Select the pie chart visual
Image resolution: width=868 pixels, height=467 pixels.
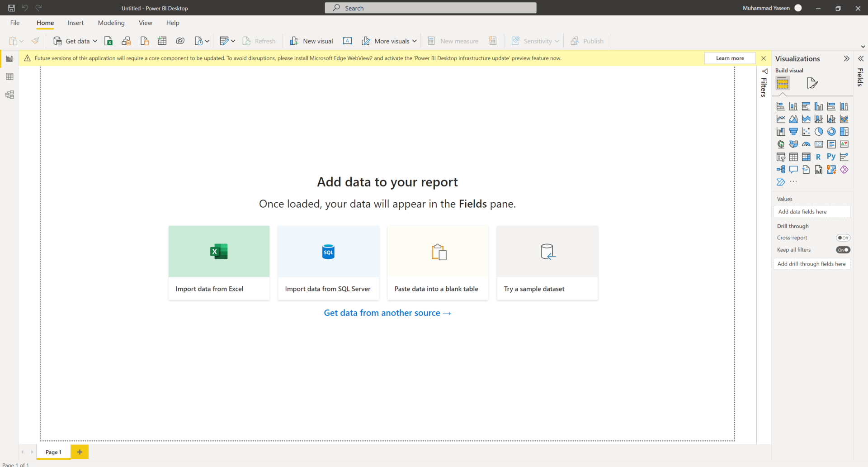(x=819, y=132)
